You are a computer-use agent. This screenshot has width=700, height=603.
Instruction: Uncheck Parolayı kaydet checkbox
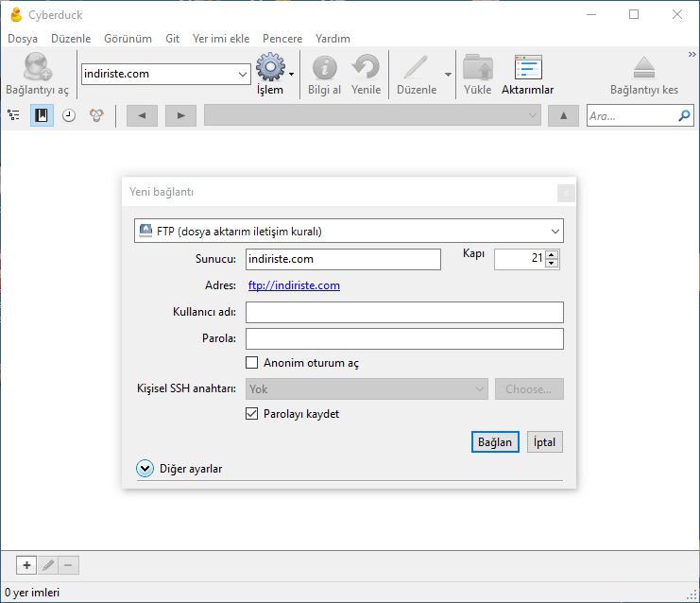(252, 414)
